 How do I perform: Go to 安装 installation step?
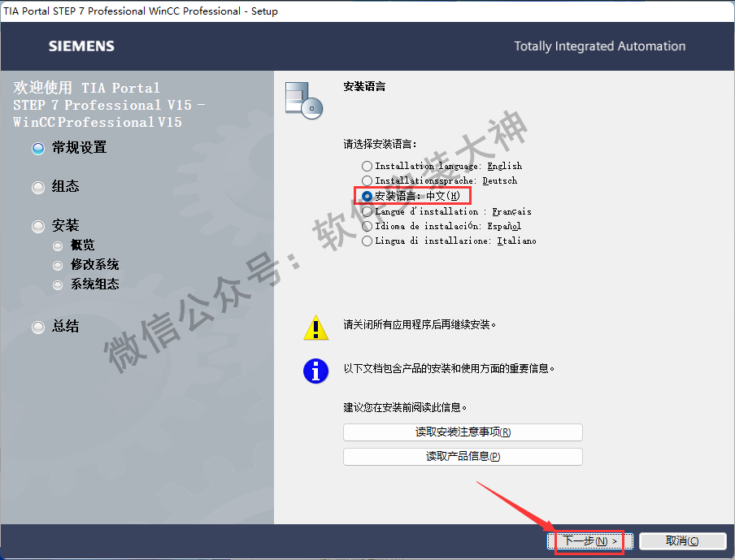pos(55,226)
